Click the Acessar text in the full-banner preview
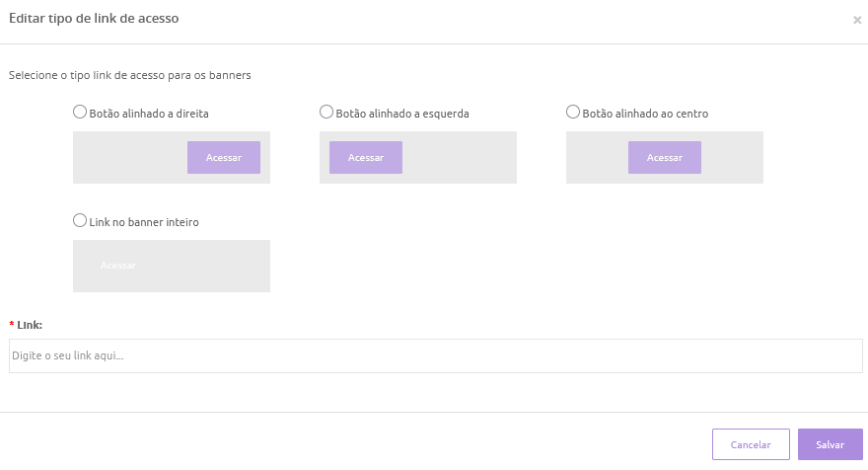The image size is (868, 470). click(x=118, y=266)
